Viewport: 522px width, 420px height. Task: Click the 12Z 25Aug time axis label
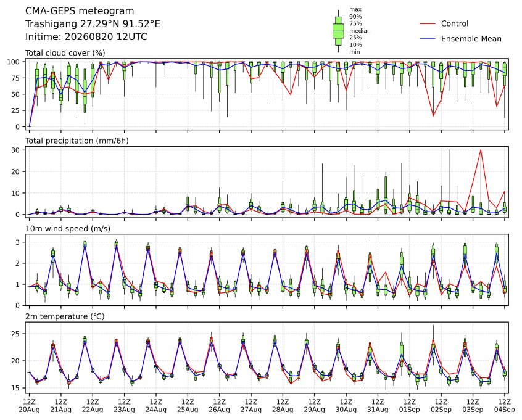188,406
